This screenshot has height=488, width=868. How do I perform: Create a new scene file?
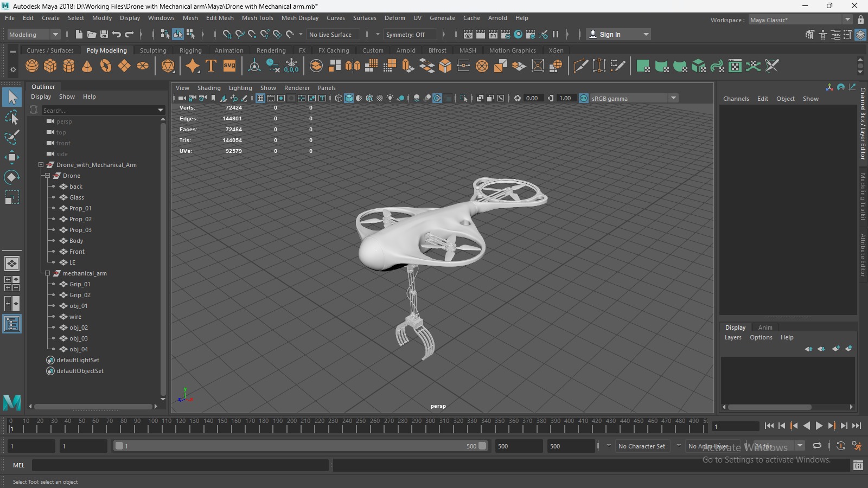79,35
